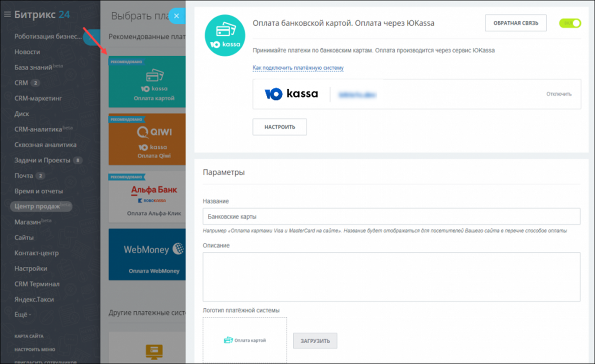The height and width of the screenshot is (364, 595).
Task: Open CRM in the sidebar
Action: (21, 83)
